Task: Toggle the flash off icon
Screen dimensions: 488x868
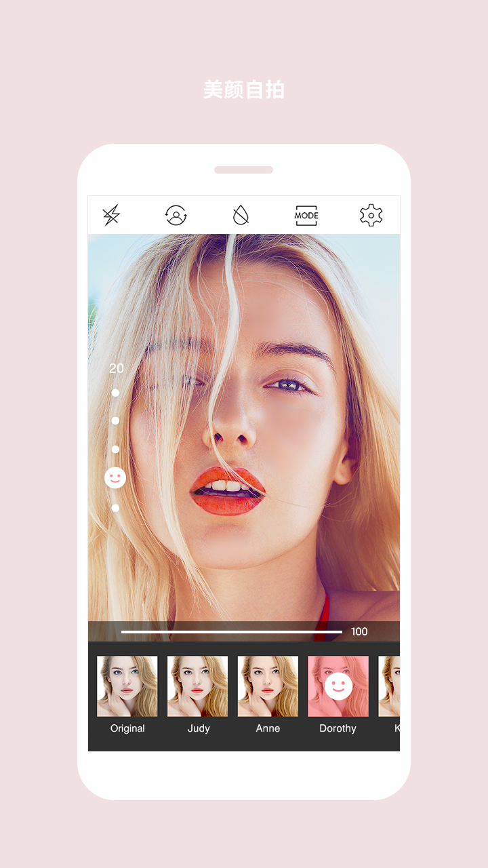Action: click(111, 216)
